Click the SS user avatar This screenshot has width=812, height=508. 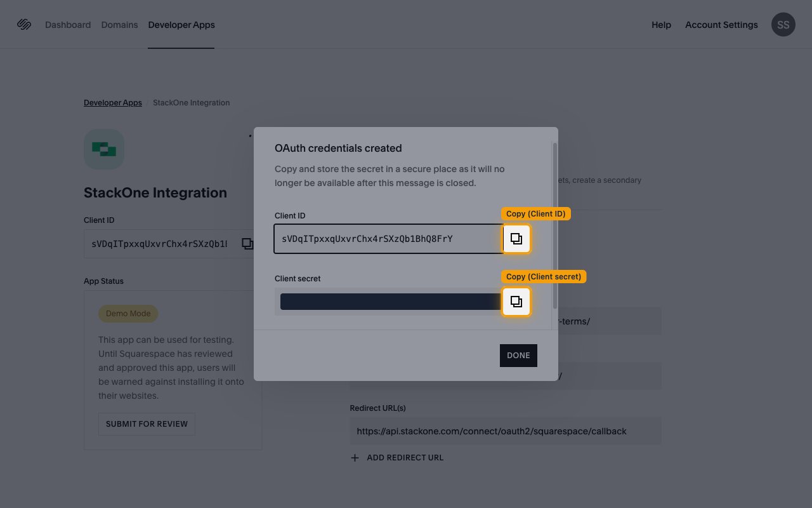[x=783, y=25]
